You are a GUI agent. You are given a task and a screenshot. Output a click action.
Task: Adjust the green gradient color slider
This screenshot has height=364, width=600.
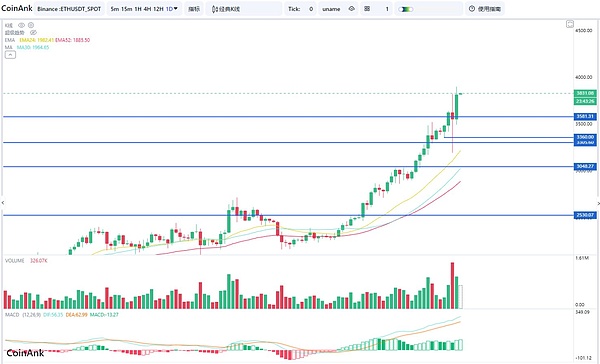tap(406, 9)
